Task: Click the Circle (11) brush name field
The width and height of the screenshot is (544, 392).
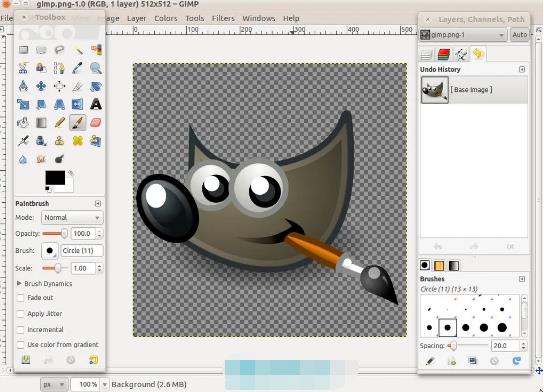Action: click(x=82, y=250)
